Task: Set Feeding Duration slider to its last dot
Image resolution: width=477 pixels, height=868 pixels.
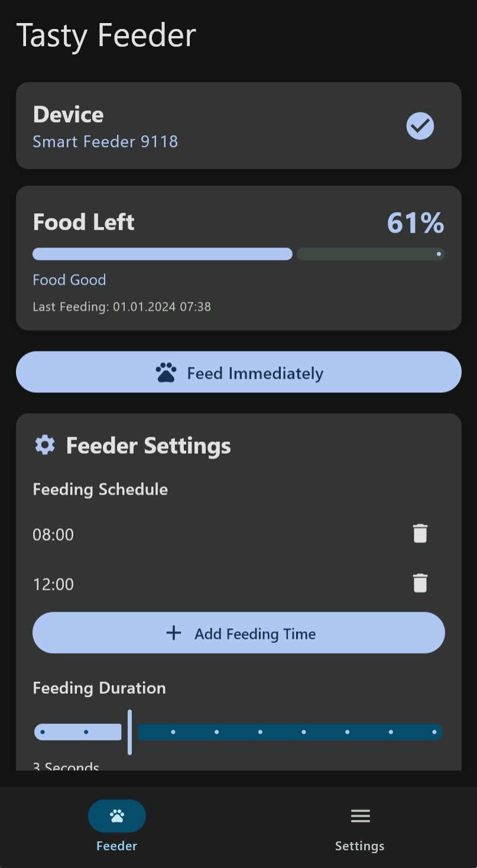Action: (434, 732)
